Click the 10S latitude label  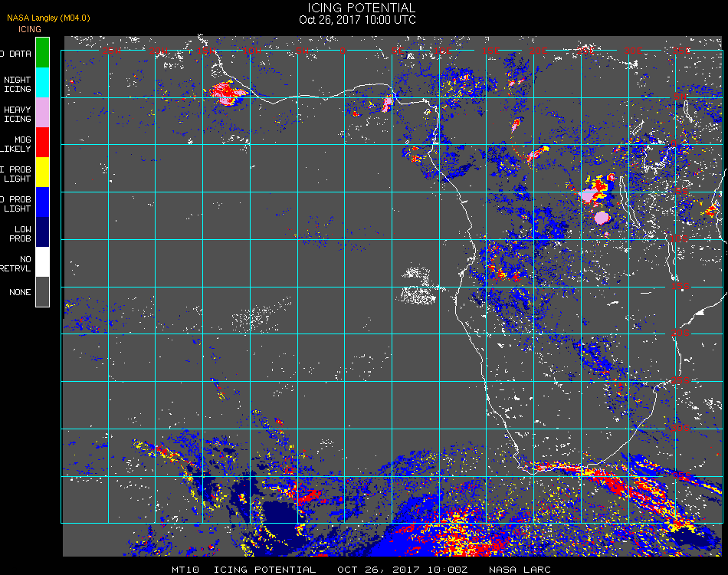[679, 238]
